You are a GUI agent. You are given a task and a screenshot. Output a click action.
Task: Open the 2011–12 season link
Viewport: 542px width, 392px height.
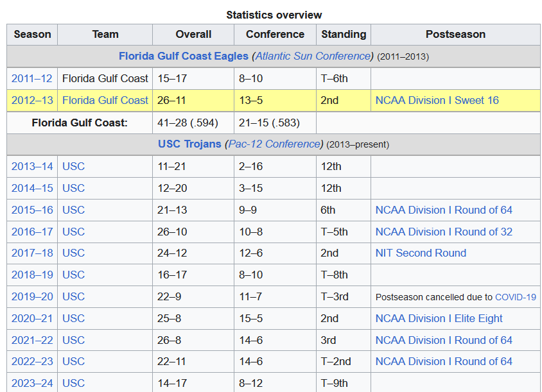point(32,78)
